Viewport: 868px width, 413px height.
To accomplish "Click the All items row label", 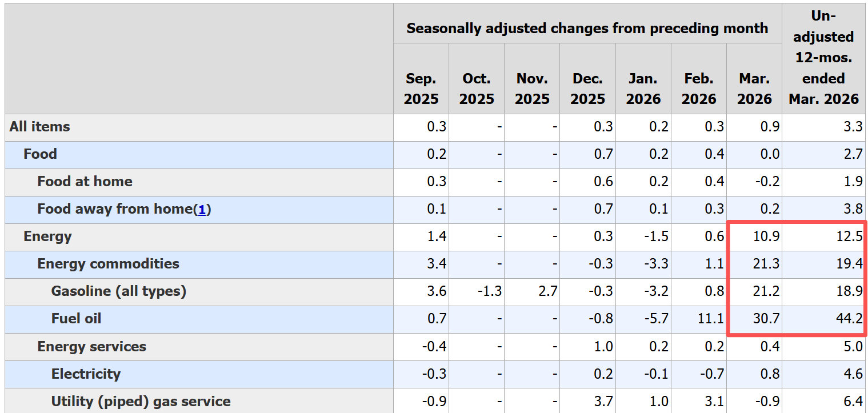I will coord(40,127).
